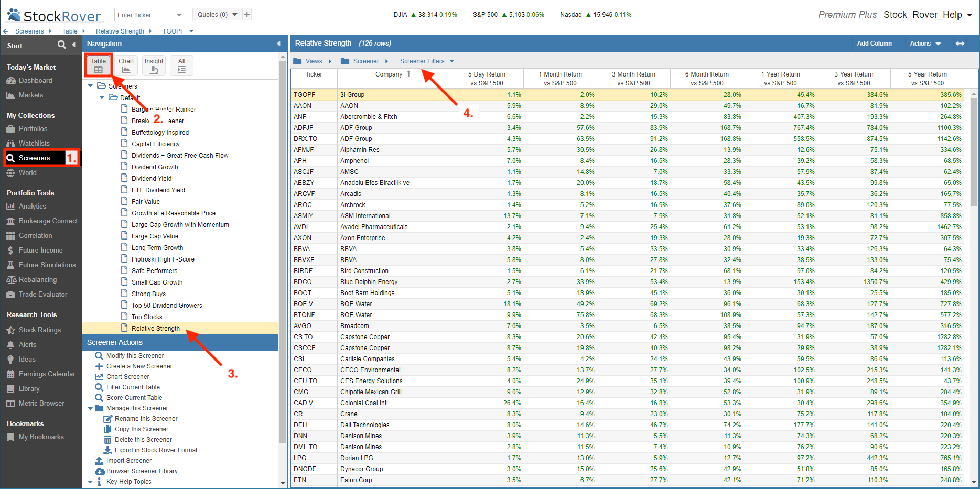980x489 pixels.
Task: Open the Portfolios collection
Action: (x=33, y=129)
